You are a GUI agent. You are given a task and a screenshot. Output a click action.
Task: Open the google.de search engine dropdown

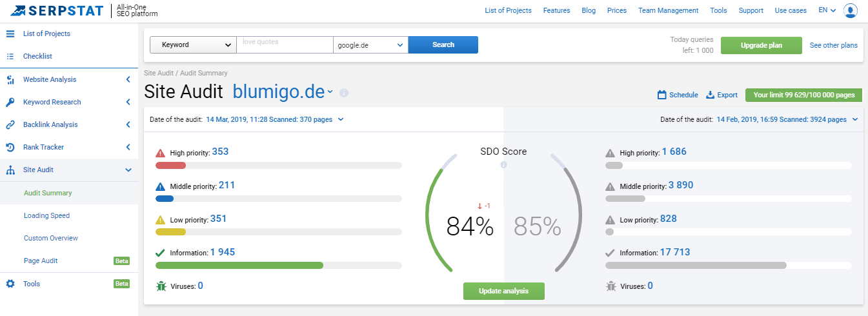click(370, 44)
